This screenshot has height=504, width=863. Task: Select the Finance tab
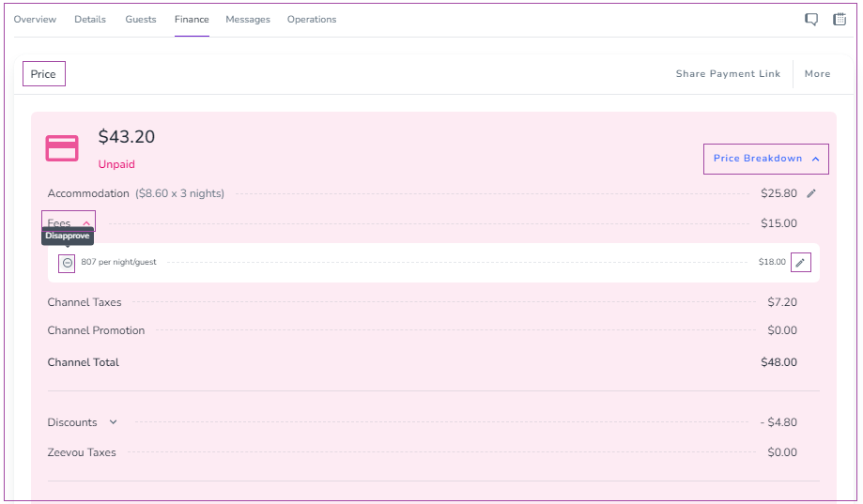click(192, 20)
